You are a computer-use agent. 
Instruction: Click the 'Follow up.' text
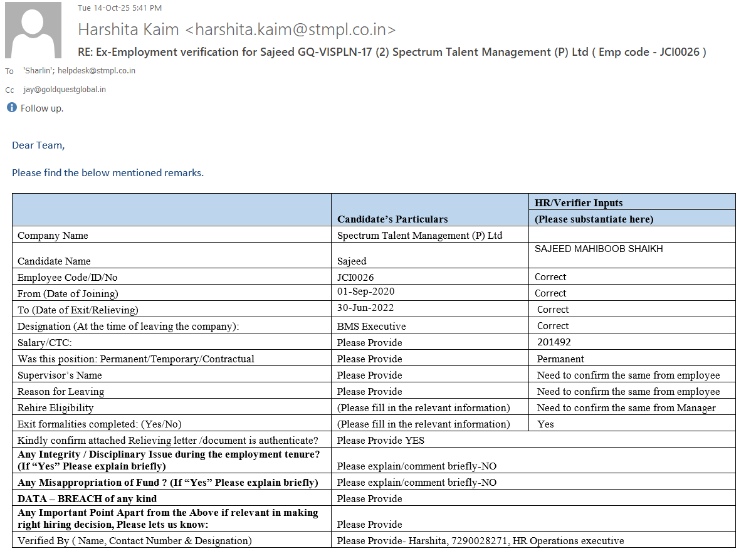(x=42, y=108)
